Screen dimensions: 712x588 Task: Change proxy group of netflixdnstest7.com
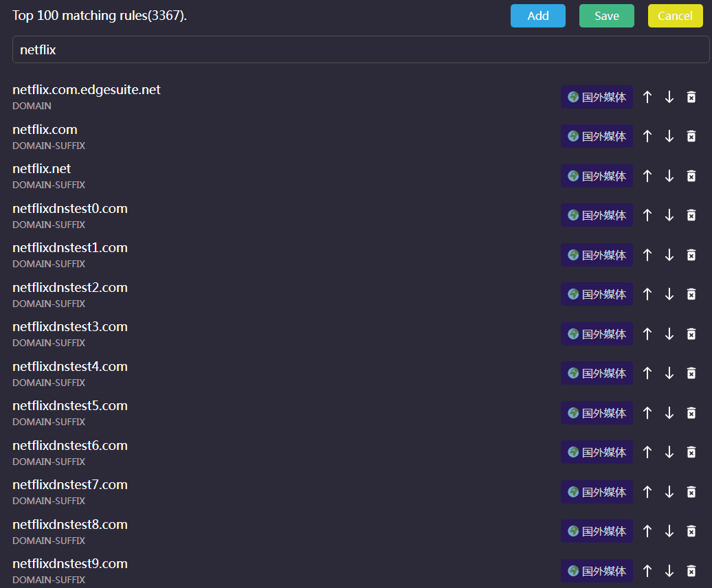pos(597,492)
